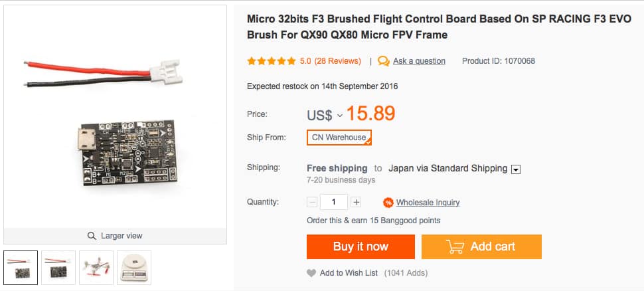Image resolution: width=644 pixels, height=291 pixels.
Task: Click the Ask a question chat icon
Action: pyautogui.click(x=384, y=61)
